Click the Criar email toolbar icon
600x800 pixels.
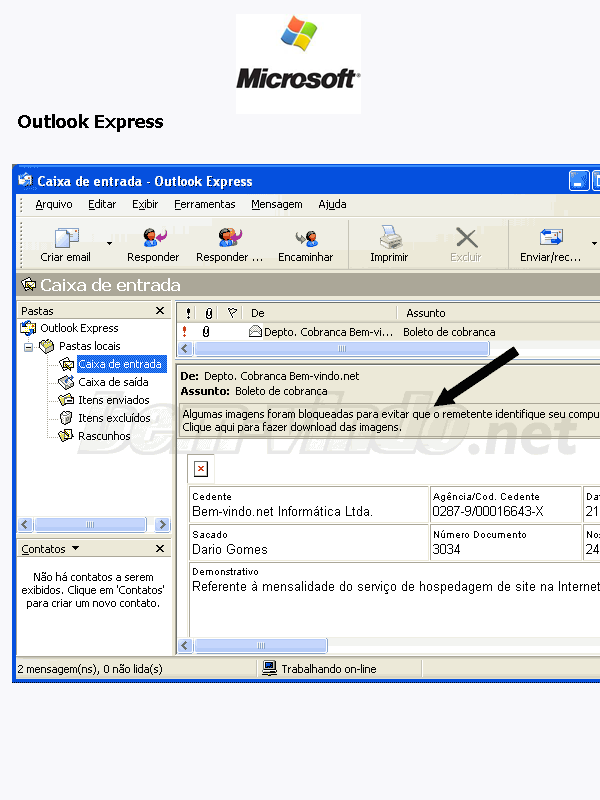tap(66, 238)
